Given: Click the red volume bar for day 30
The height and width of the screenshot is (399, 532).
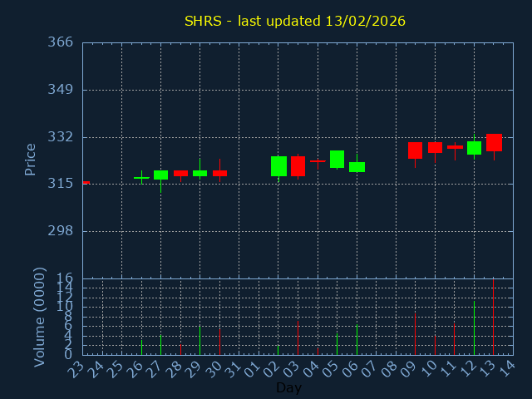Looking at the screenshot, I should pos(219,342).
